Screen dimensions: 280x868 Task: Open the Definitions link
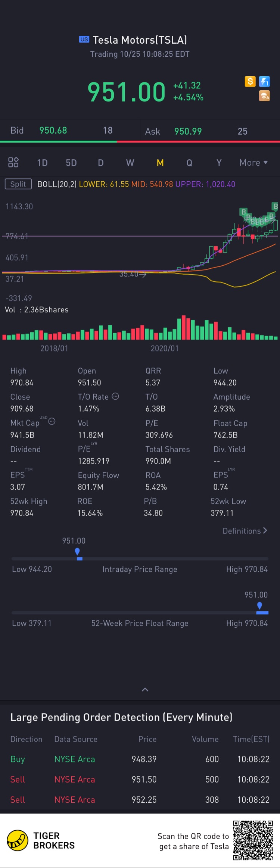(x=245, y=531)
